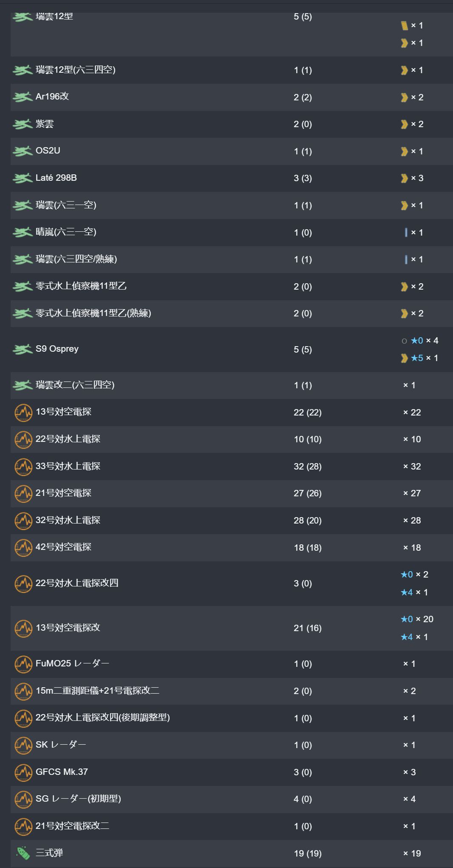This screenshot has width=453, height=868.
Task: Click the radar icon beside 13号対空電探
Action: (23, 413)
